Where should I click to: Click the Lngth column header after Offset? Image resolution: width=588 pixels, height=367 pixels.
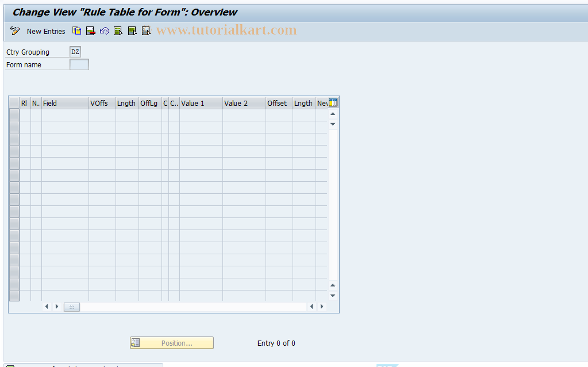pos(304,103)
